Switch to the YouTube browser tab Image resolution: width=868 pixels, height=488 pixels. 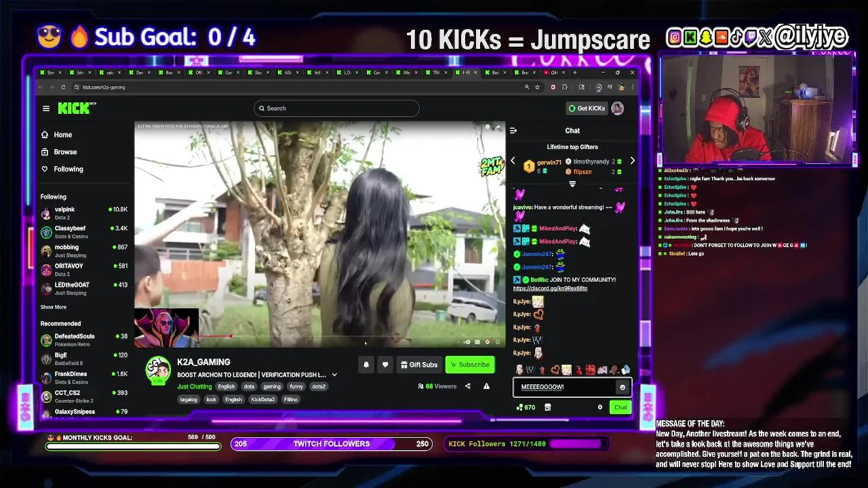553,73
